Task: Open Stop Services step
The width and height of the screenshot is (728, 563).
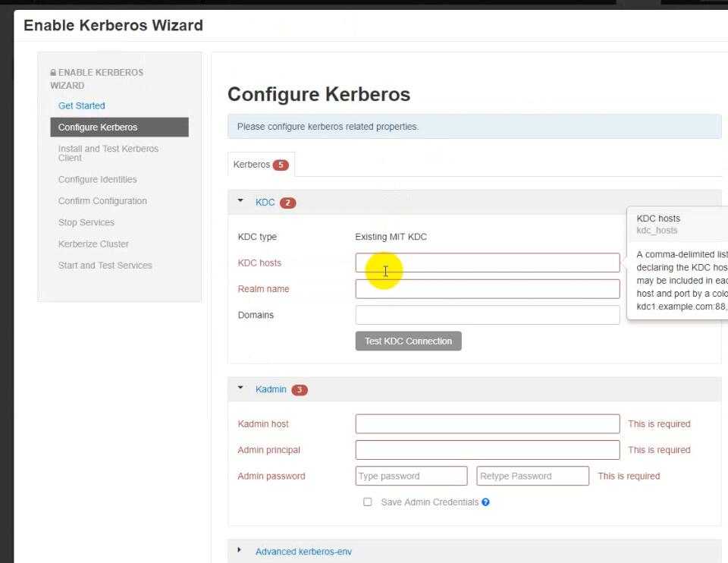Action: point(86,222)
